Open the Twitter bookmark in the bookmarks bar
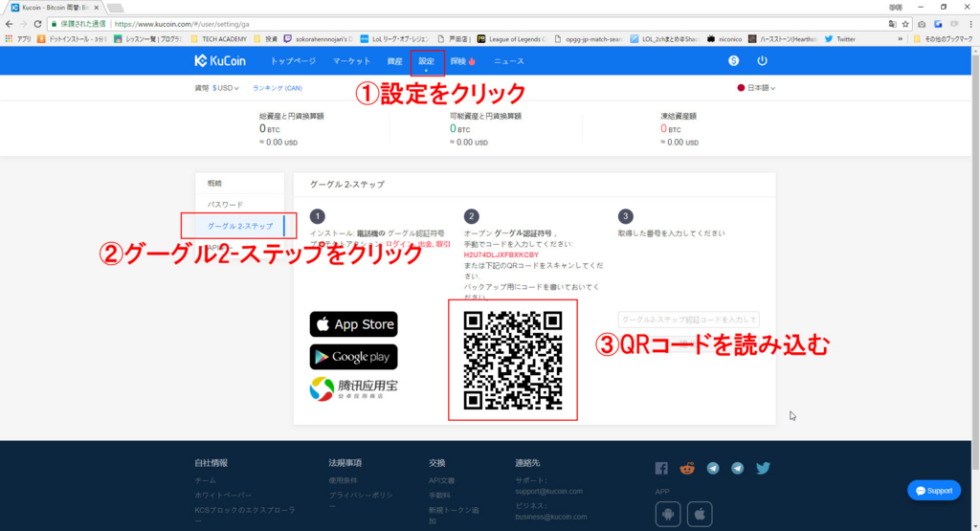Viewport: 980px width, 531px height. click(840, 38)
